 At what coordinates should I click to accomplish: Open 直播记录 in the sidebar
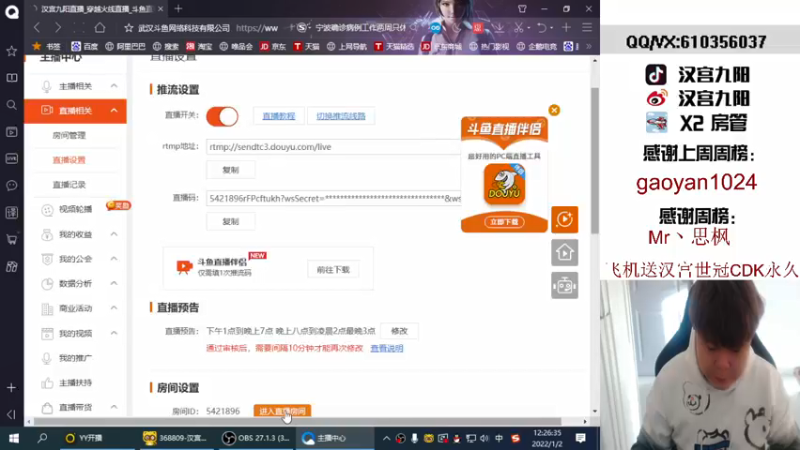click(x=69, y=185)
